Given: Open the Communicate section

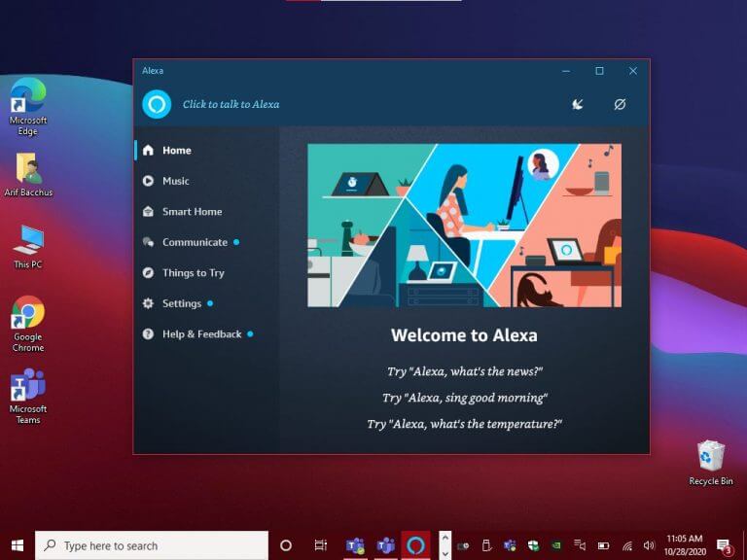Looking at the screenshot, I should (x=207, y=242).
